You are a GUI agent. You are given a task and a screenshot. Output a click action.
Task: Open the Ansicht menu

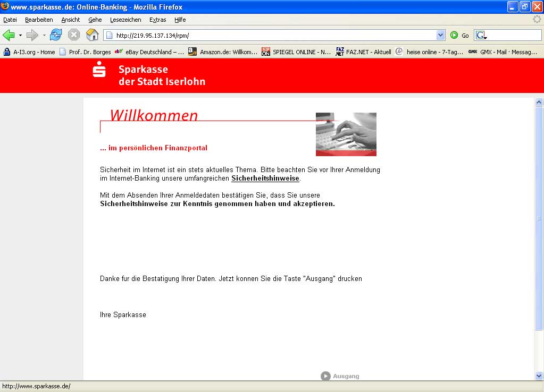pyautogui.click(x=70, y=20)
